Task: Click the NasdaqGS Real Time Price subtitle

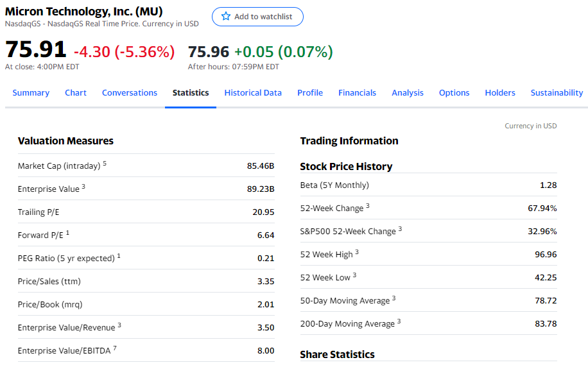Action: (x=101, y=24)
